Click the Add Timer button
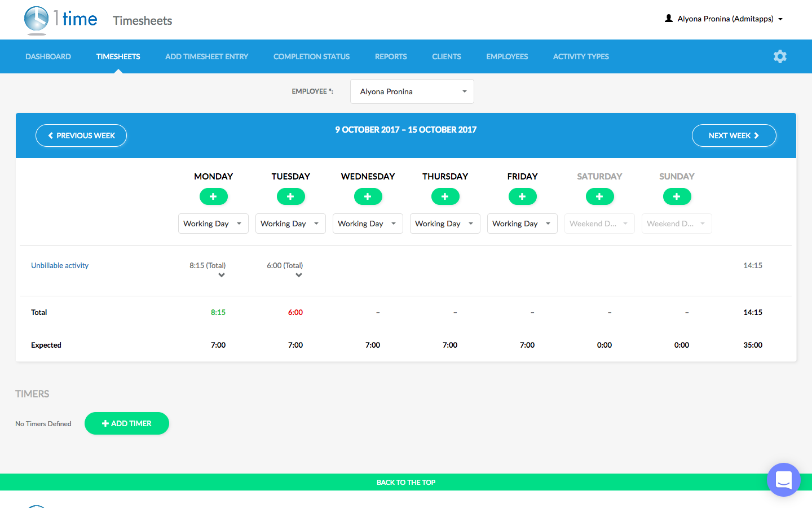The height and width of the screenshot is (508, 812). [x=127, y=423]
